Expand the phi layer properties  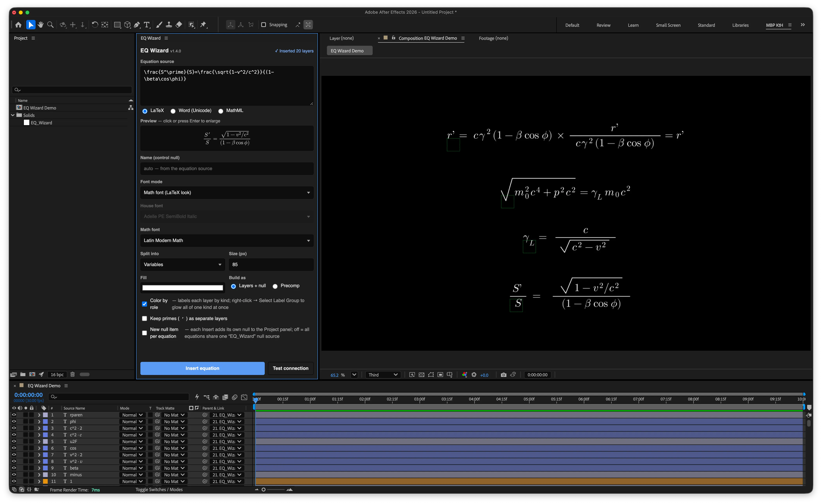pyautogui.click(x=39, y=422)
